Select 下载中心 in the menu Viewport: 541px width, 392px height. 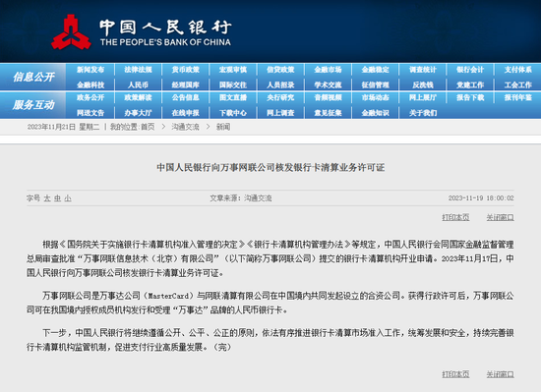(233, 113)
